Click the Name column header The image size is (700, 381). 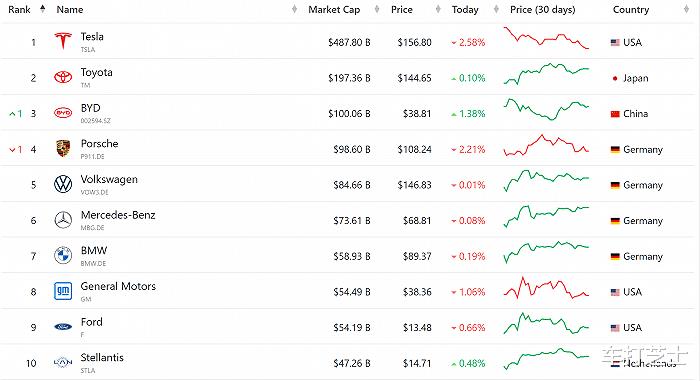70,9
